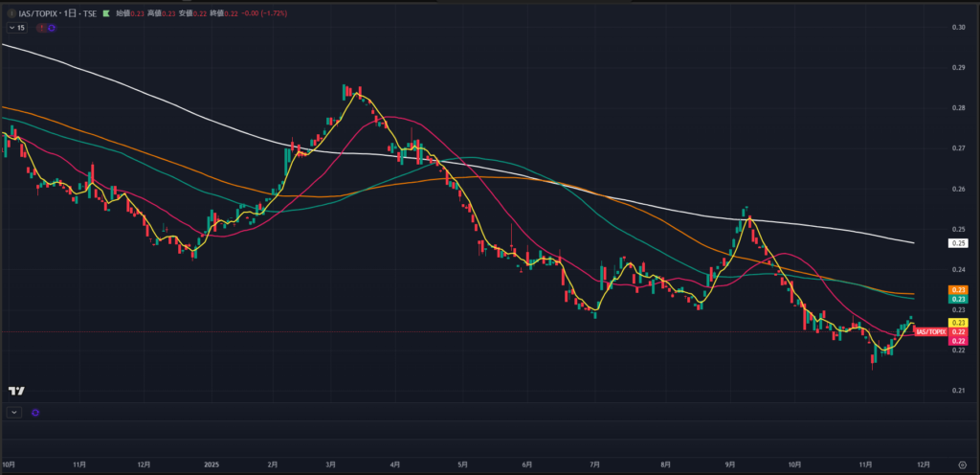
Task: Click the white 0.25 moving average price label
Action: point(958,243)
